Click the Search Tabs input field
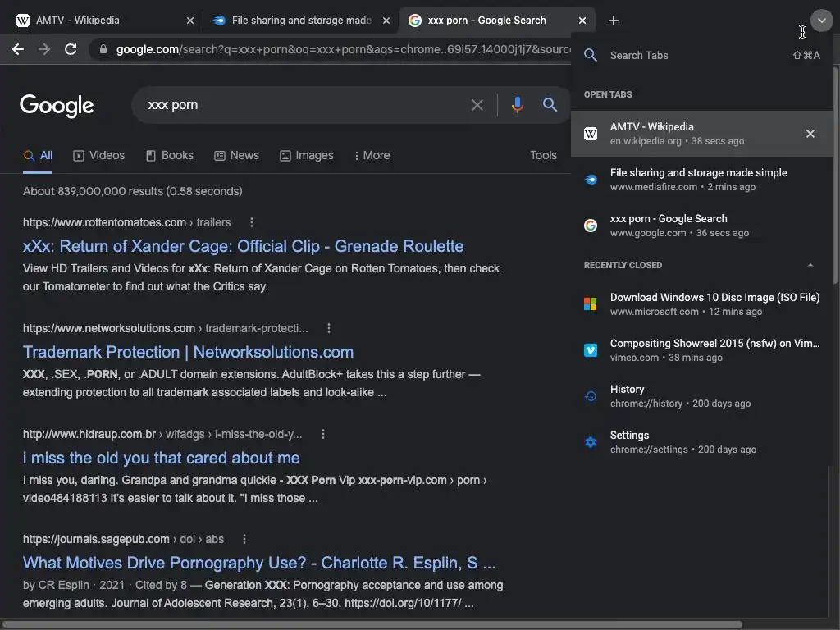 (x=696, y=55)
